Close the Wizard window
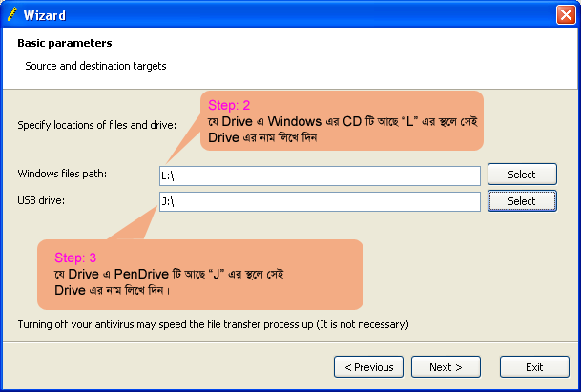Viewport: 581px width, 392px height. tap(564, 14)
